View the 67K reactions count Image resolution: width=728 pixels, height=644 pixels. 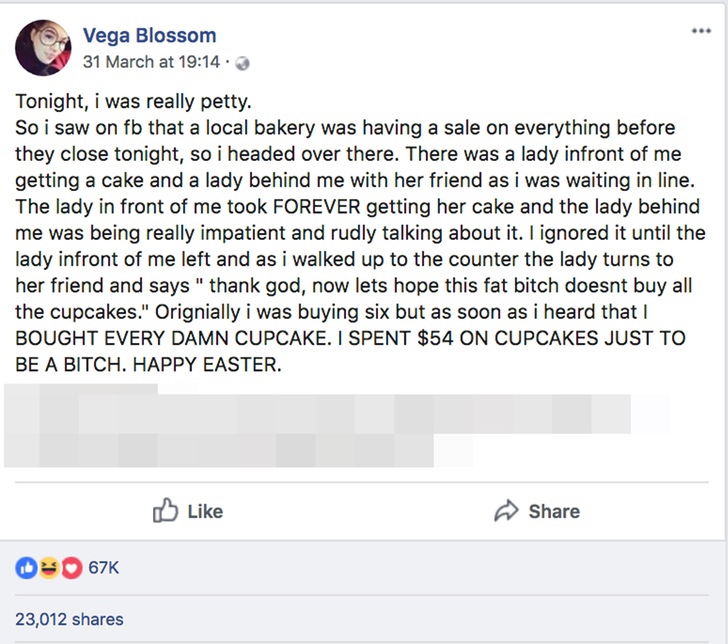pos(104,568)
